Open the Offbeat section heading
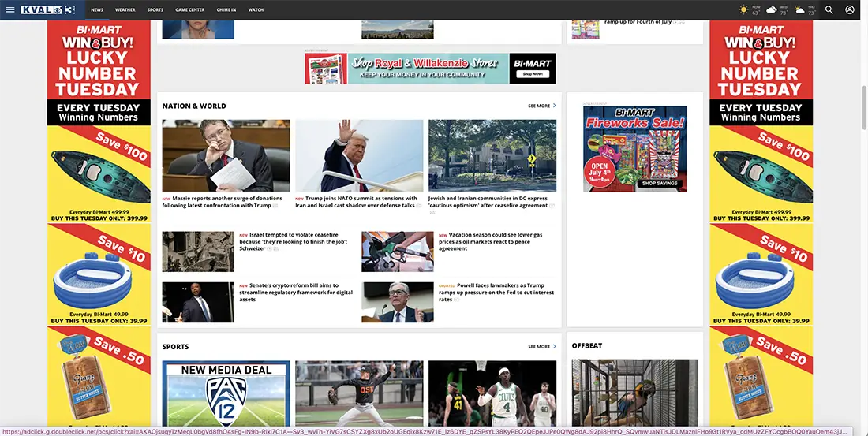This screenshot has width=868, height=436. [x=587, y=345]
